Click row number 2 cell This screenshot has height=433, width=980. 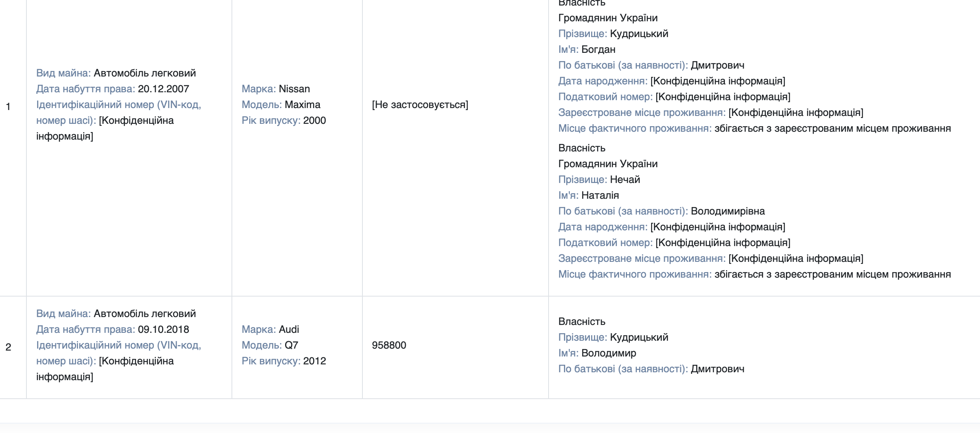(x=8, y=347)
